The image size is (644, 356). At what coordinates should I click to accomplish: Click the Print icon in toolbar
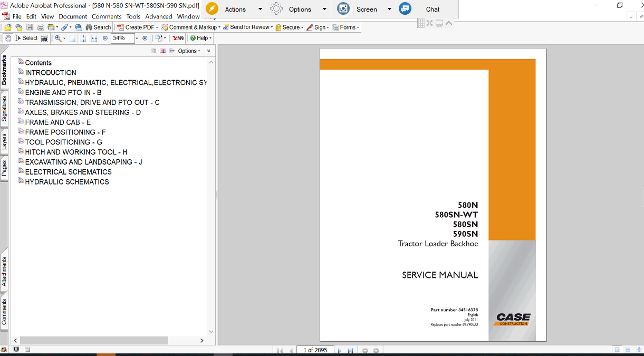tap(40, 27)
